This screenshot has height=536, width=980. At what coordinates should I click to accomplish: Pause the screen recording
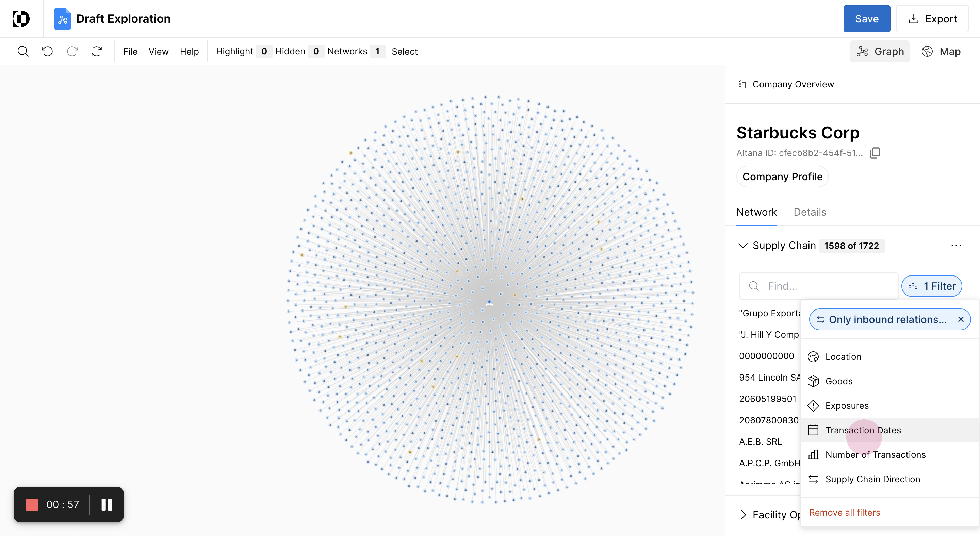(x=107, y=504)
